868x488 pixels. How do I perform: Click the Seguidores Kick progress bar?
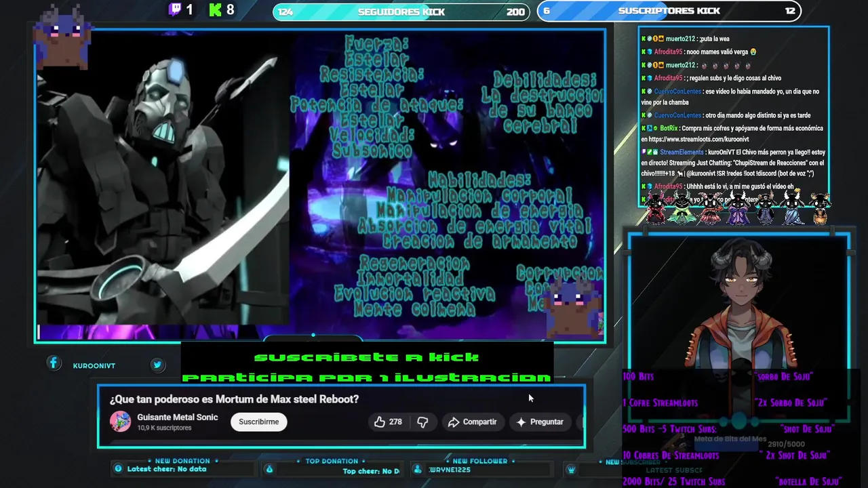click(x=401, y=12)
